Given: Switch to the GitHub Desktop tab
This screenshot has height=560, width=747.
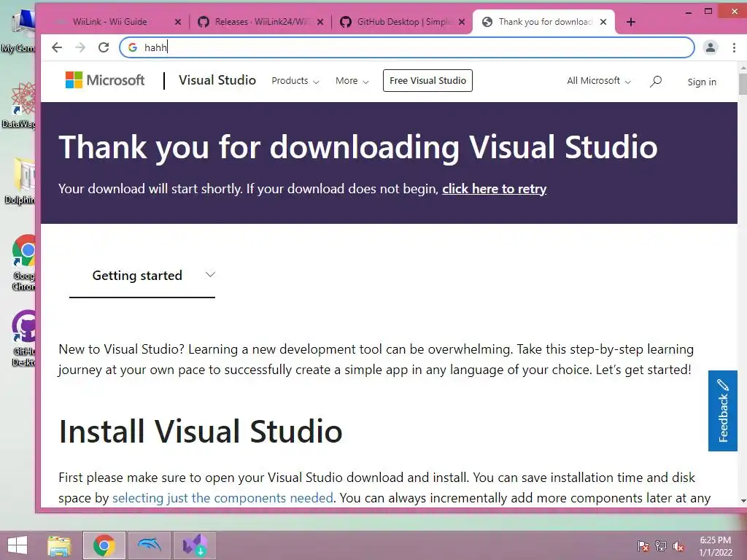Looking at the screenshot, I should click(403, 22).
